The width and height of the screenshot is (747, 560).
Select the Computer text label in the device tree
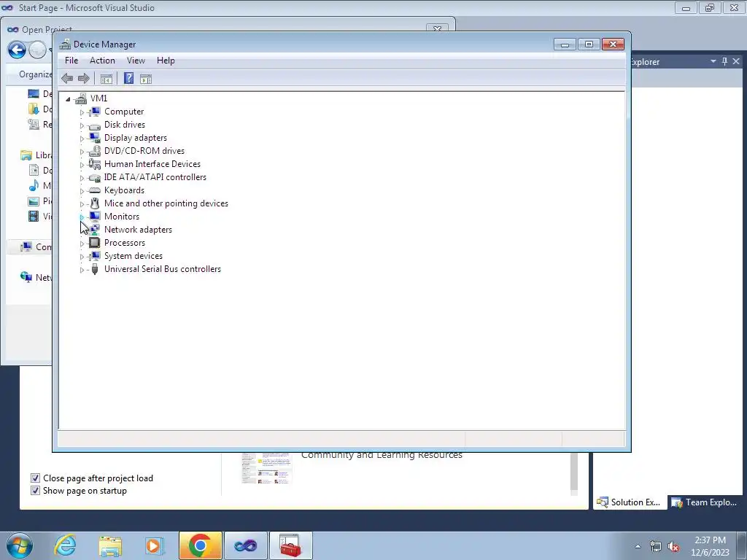[x=124, y=112]
